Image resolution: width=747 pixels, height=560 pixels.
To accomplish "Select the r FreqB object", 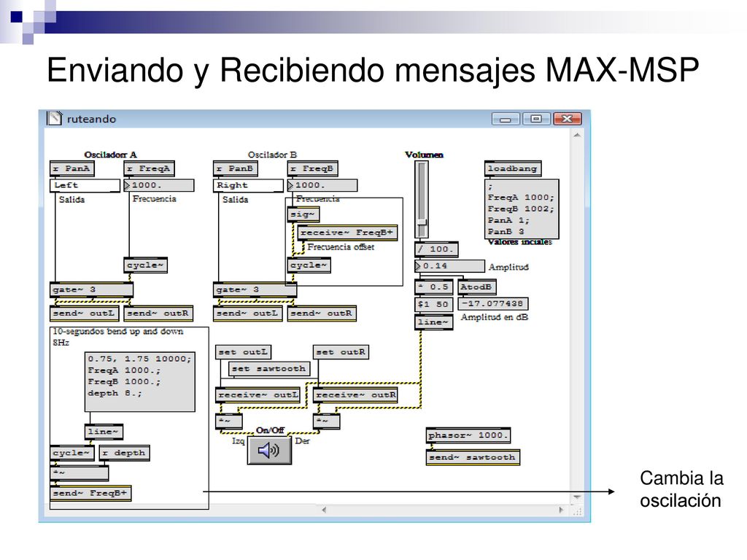I will click(313, 168).
